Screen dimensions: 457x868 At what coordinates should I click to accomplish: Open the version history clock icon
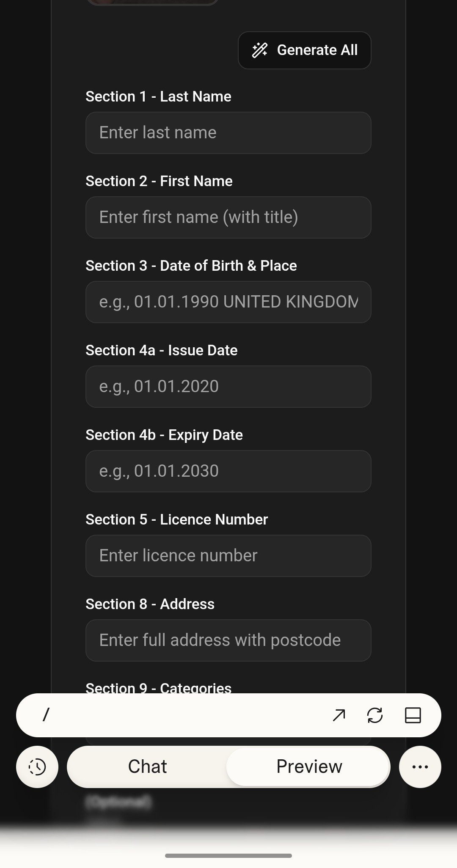[x=37, y=767]
